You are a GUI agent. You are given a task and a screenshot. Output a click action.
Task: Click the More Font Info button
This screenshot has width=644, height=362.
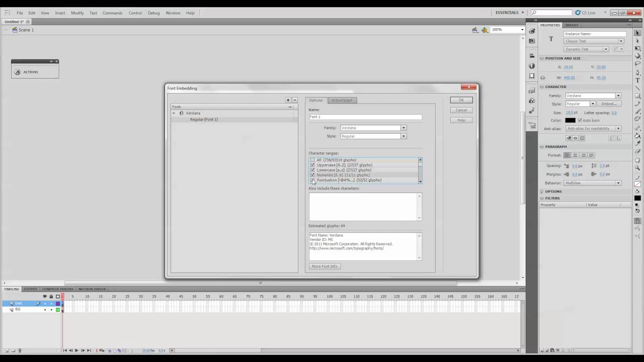point(325,266)
